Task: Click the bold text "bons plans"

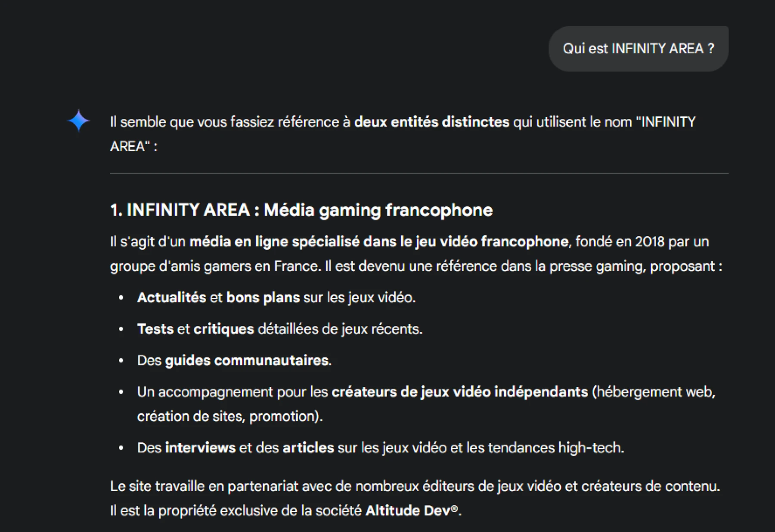Action: (x=263, y=298)
